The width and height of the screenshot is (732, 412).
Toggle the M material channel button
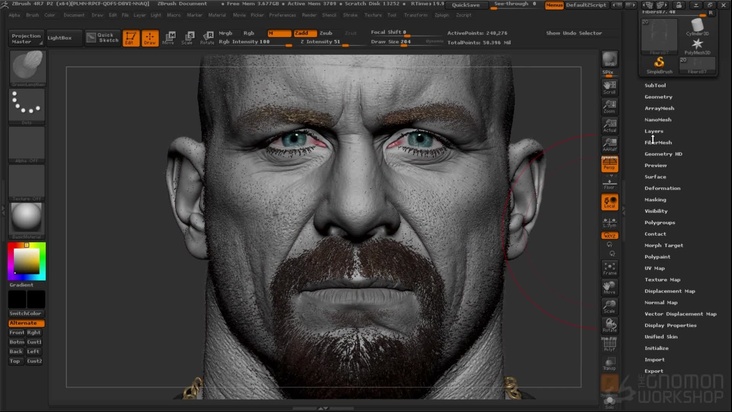(279, 33)
